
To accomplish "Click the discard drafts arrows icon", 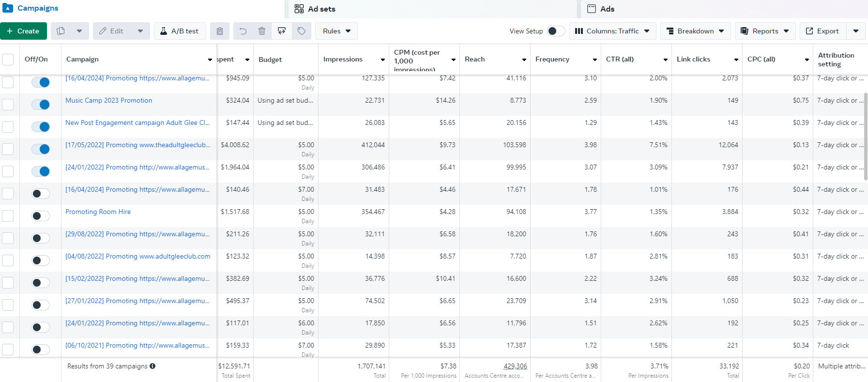I will [x=281, y=31].
